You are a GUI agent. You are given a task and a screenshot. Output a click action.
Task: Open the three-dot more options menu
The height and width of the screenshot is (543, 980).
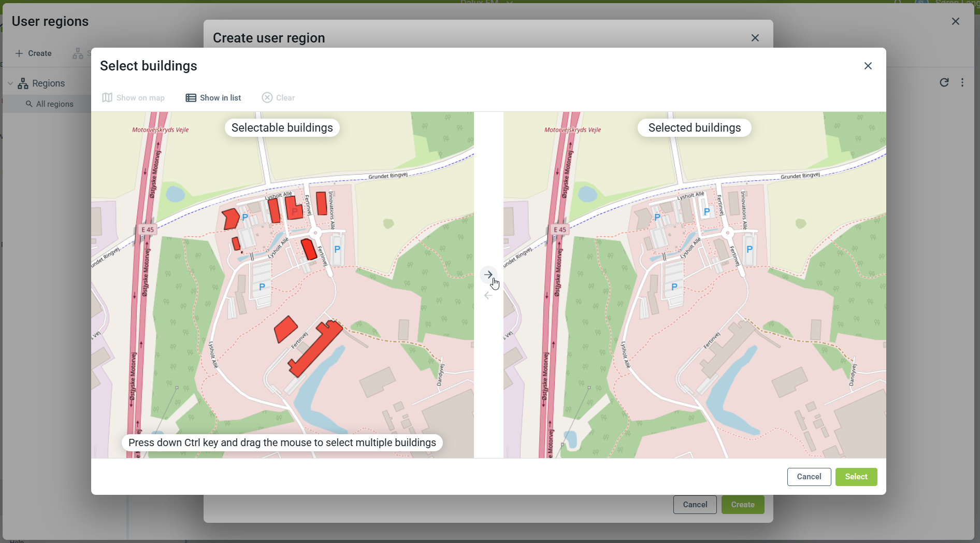point(962,83)
